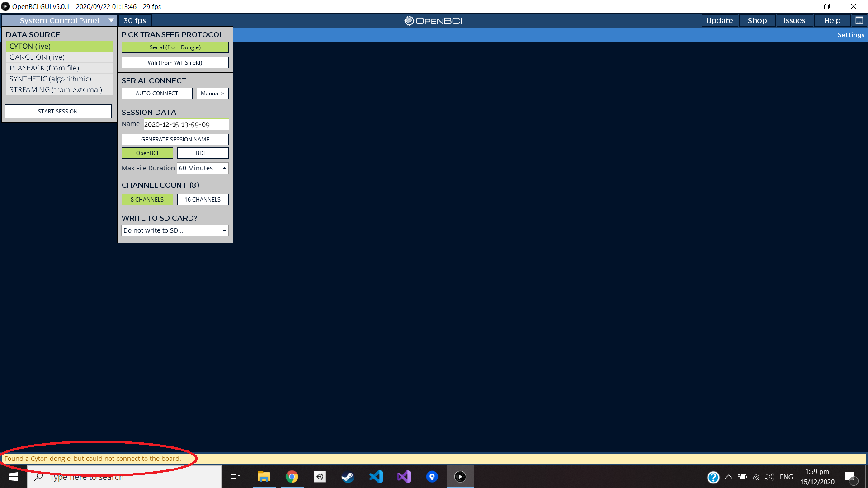Click the session Name text field
The width and height of the screenshot is (868, 488).
186,124
